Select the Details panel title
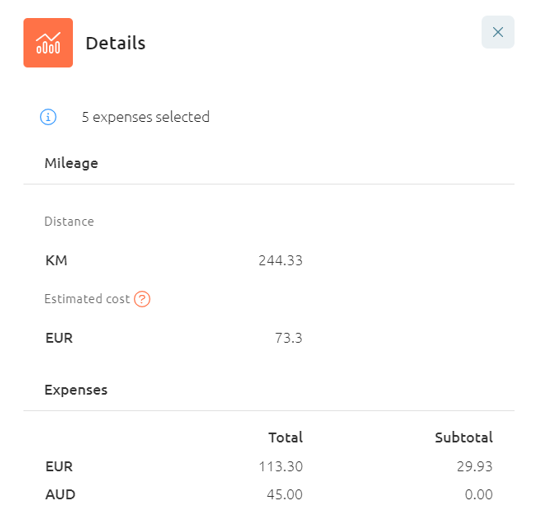541x525 pixels. pyautogui.click(x=115, y=43)
